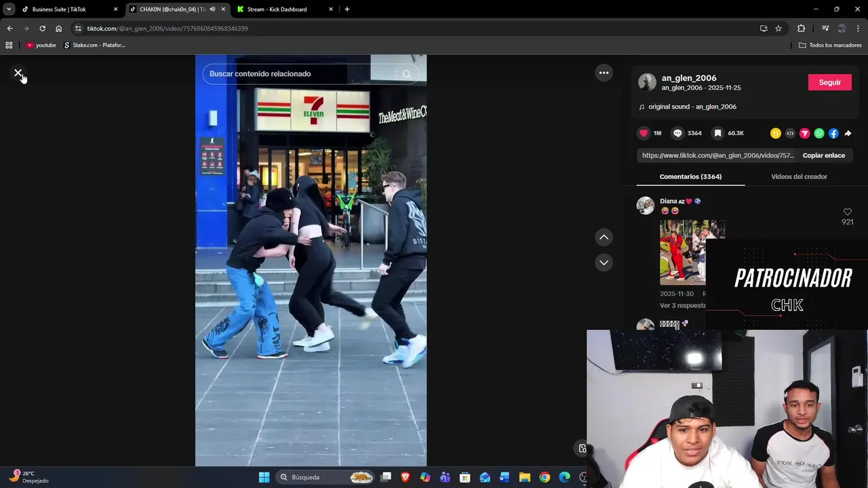Reload the current page

click(42, 28)
